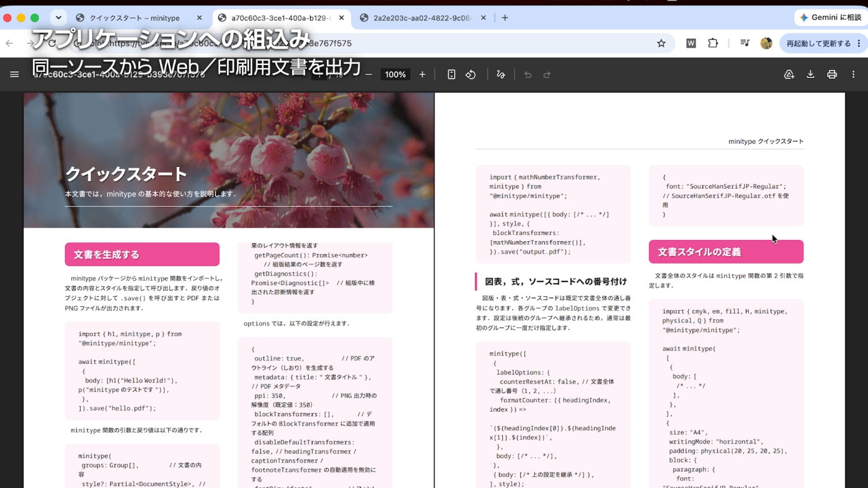Click the font: "SourceHanSerifJP-Regular"; line
The height and width of the screenshot is (488, 868).
click(726, 186)
